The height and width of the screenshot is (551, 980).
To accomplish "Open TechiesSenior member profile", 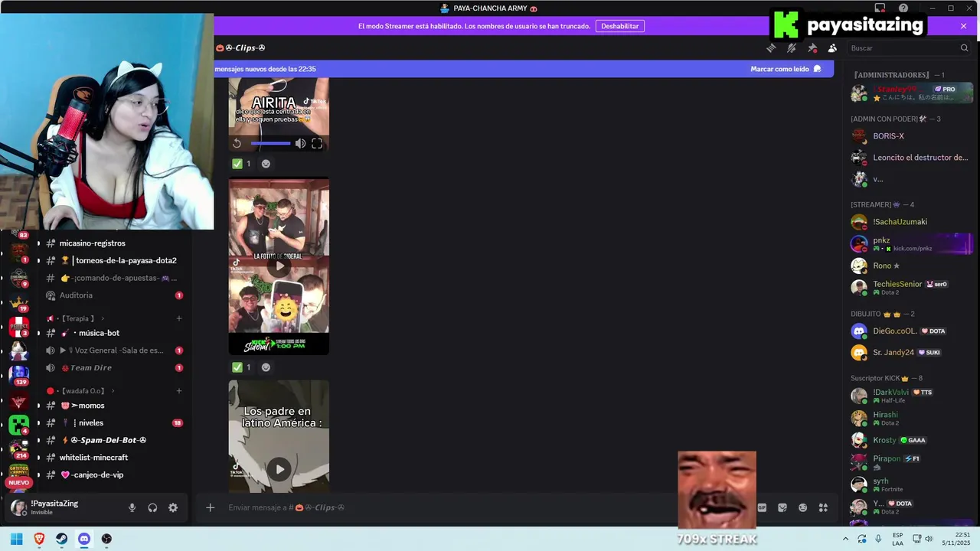I will click(x=910, y=288).
